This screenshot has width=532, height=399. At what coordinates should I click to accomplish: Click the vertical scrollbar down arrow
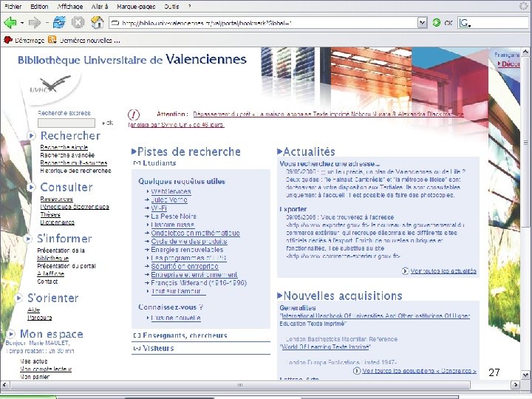[x=525, y=375]
